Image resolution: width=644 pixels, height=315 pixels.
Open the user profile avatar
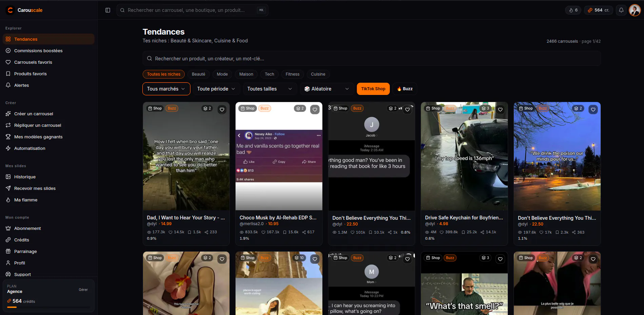(635, 10)
